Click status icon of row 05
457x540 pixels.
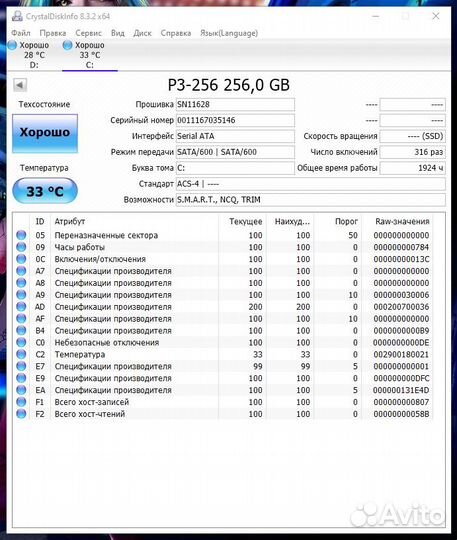pos(21,235)
